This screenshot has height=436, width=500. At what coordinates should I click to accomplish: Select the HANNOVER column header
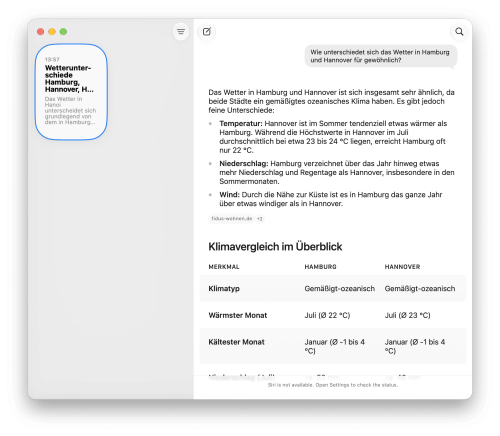(402, 267)
